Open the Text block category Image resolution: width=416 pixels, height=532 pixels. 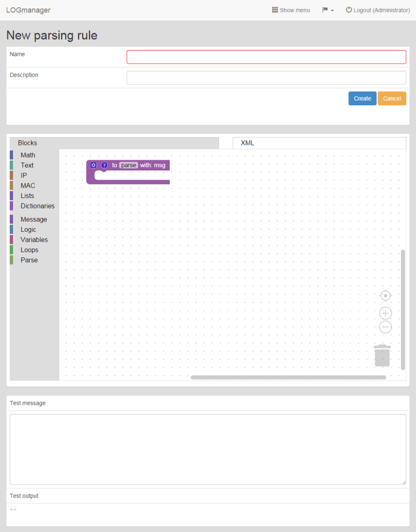pyautogui.click(x=34, y=165)
